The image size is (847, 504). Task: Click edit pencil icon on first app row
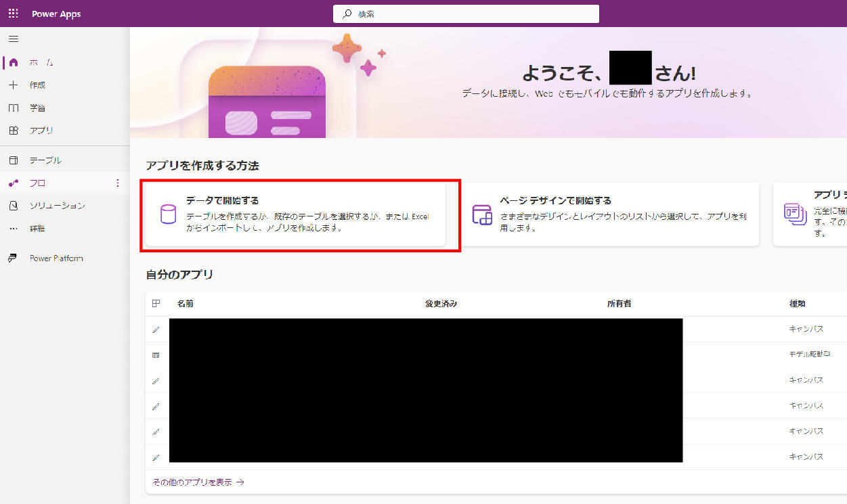coord(156,329)
